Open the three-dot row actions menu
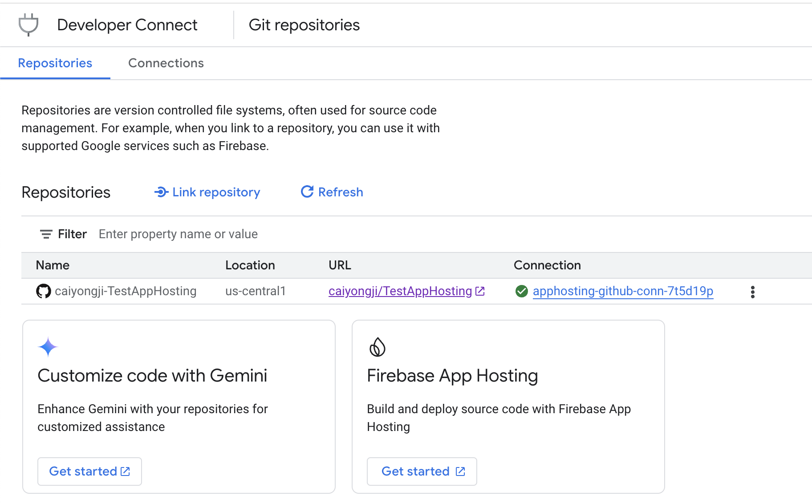 tap(752, 292)
